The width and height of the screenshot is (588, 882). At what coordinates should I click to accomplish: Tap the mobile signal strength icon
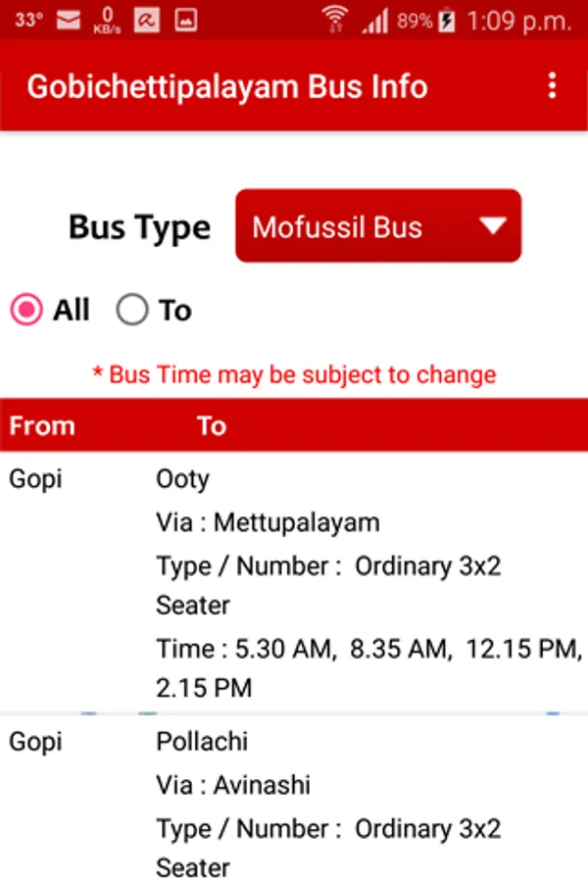click(x=374, y=20)
